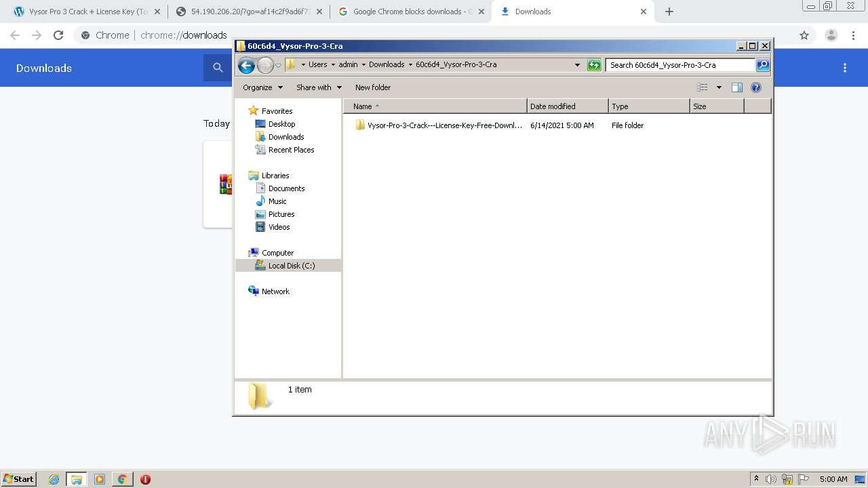Image resolution: width=868 pixels, height=488 pixels.
Task: Select Downloads under Favorites
Action: click(x=279, y=137)
